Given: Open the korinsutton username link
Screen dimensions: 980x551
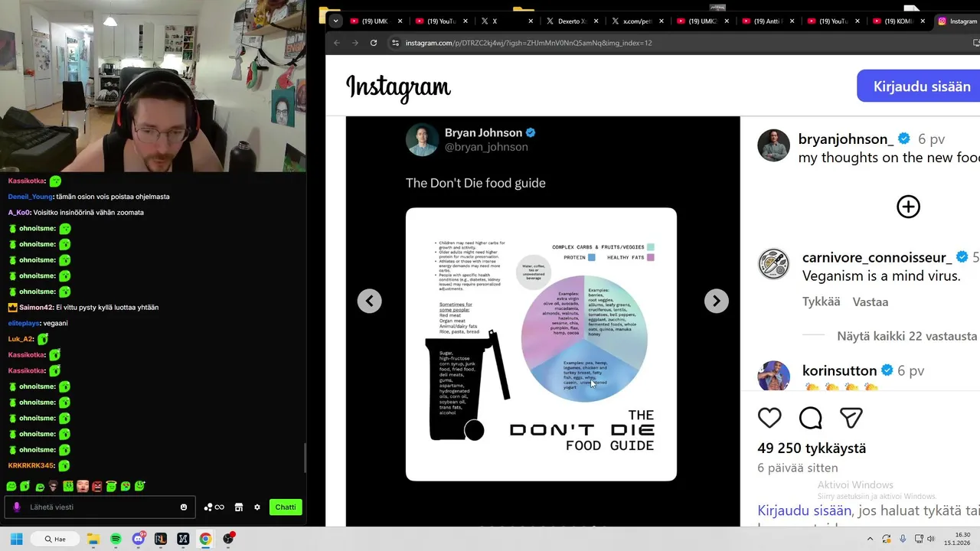Looking at the screenshot, I should pos(839,370).
